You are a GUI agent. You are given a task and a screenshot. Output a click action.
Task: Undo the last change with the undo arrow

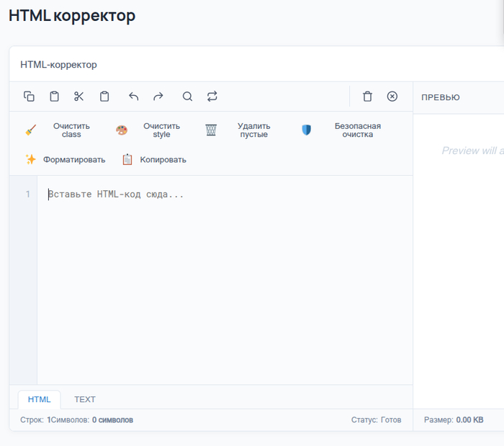tap(133, 96)
